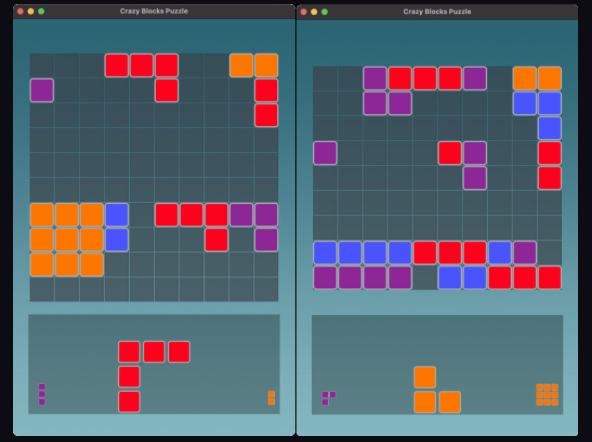The height and width of the screenshot is (442, 592).
Task: Click the empty cell in right board's bottom row
Action: 425,278
